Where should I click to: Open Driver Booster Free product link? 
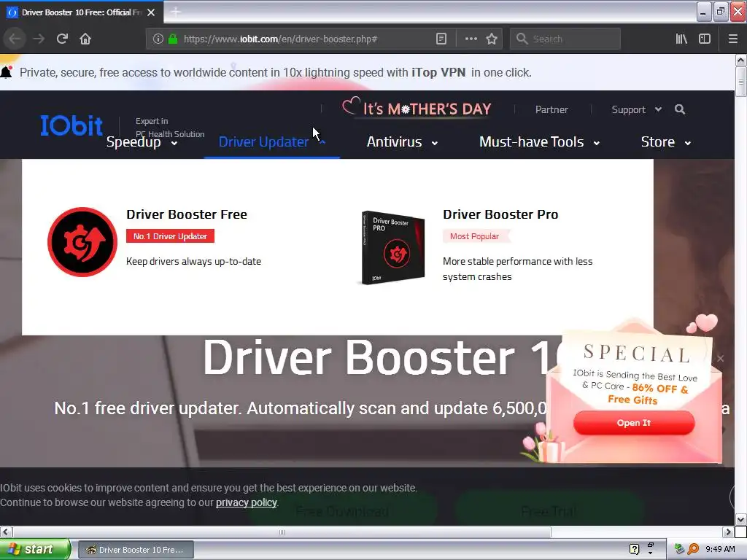[x=186, y=214]
